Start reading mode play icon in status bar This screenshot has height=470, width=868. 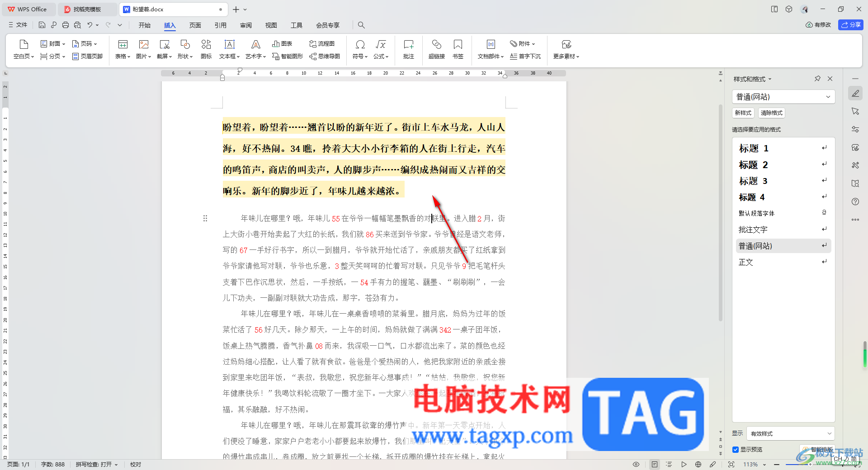pyautogui.click(x=684, y=464)
